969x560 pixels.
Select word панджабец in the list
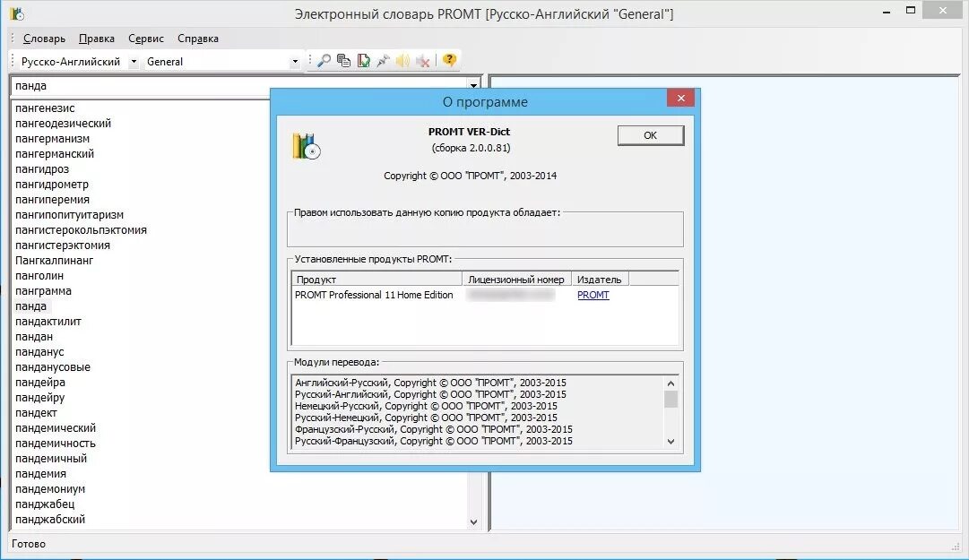[45, 504]
